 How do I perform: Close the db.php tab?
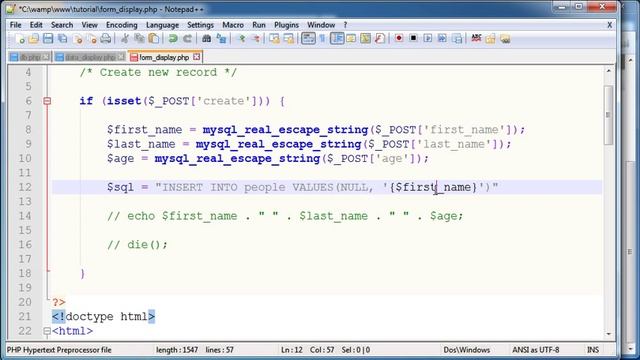tap(46, 57)
